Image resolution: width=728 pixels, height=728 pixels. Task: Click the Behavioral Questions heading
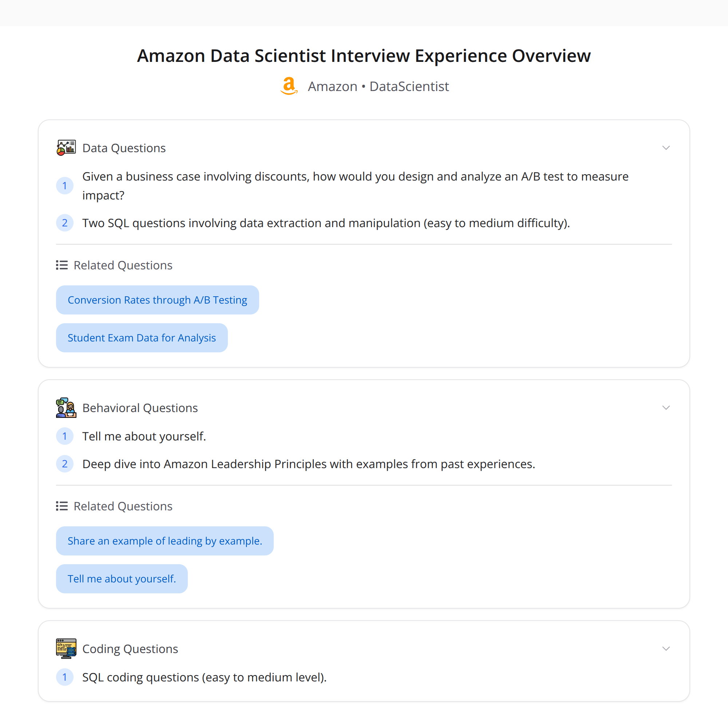140,408
